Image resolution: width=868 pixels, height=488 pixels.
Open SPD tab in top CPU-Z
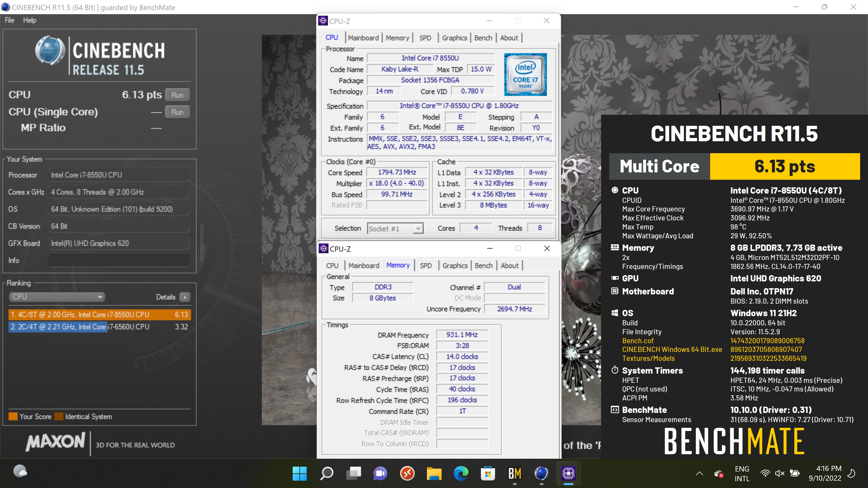(425, 38)
